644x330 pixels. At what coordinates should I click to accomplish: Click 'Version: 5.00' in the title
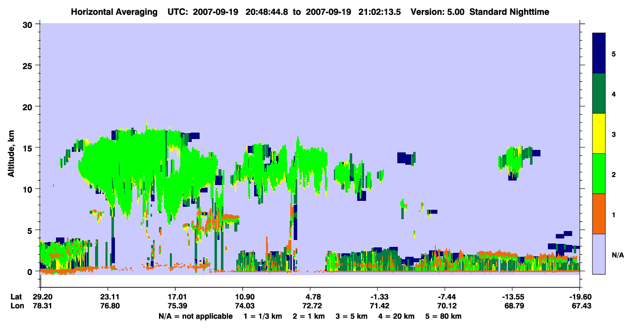click(x=437, y=12)
